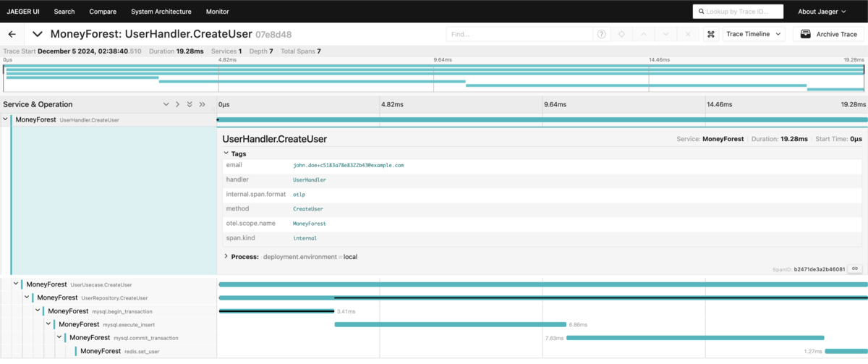This screenshot has height=364, width=868.
Task: Collapse mysql.commit_transaction span row
Action: tap(60, 337)
